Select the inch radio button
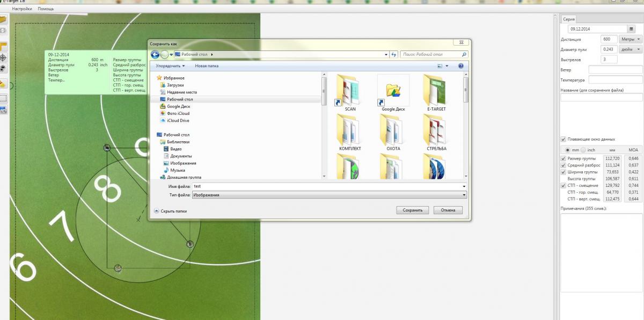Image resolution: width=644 pixels, height=320 pixels. [584, 150]
